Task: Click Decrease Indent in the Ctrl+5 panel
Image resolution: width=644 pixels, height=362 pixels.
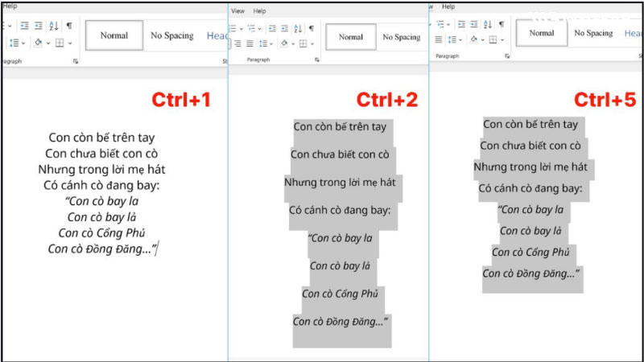Action: click(461, 24)
